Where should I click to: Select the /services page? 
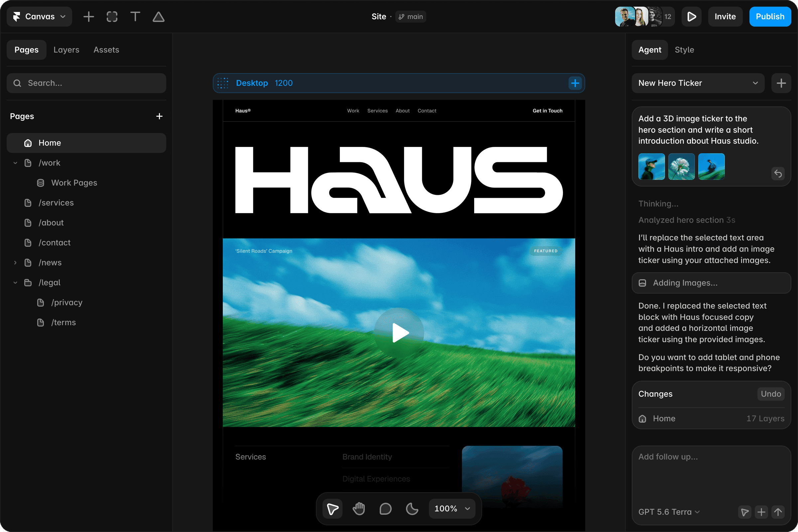click(x=56, y=203)
